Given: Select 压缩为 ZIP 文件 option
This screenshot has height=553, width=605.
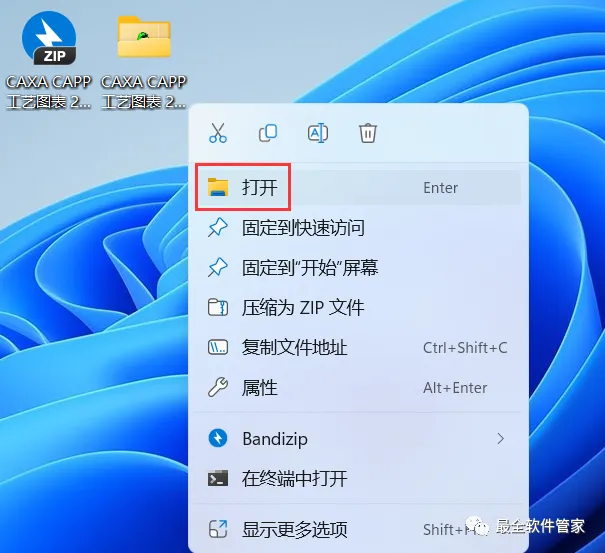Looking at the screenshot, I should (358, 308).
